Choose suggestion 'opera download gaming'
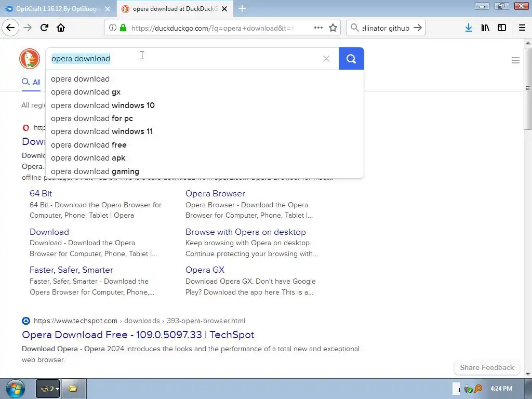 pyautogui.click(x=205, y=171)
